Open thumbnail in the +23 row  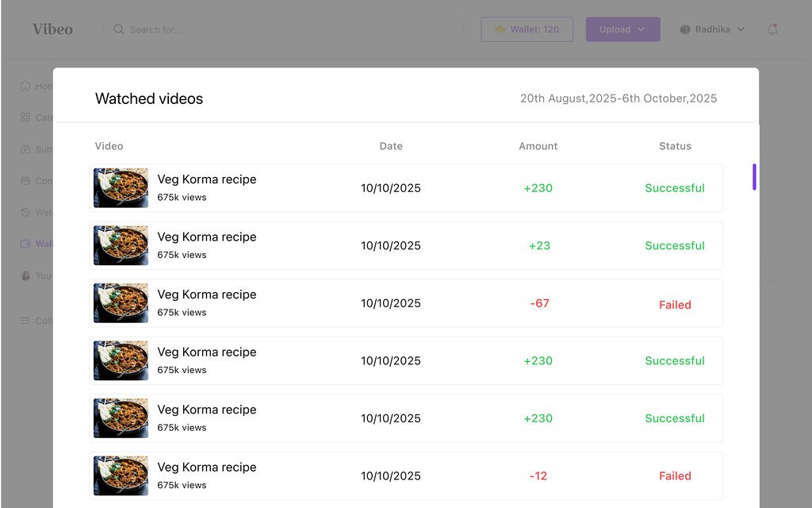pyautogui.click(x=121, y=246)
